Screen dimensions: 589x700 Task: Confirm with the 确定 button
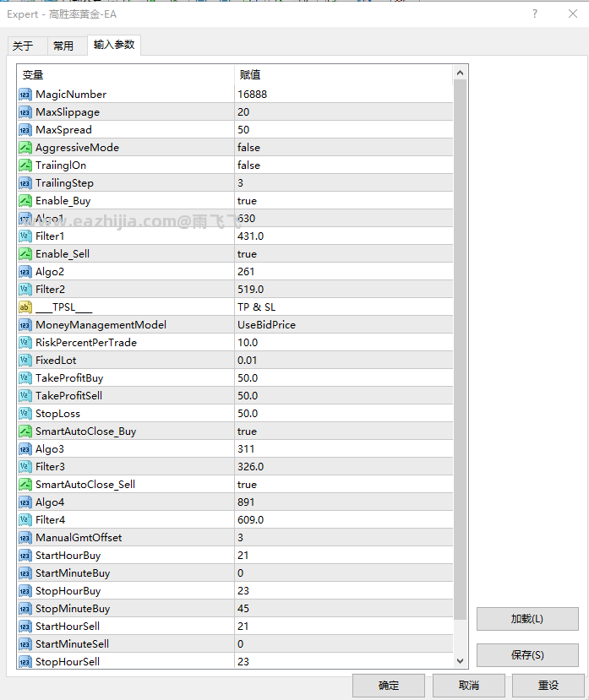tap(389, 686)
